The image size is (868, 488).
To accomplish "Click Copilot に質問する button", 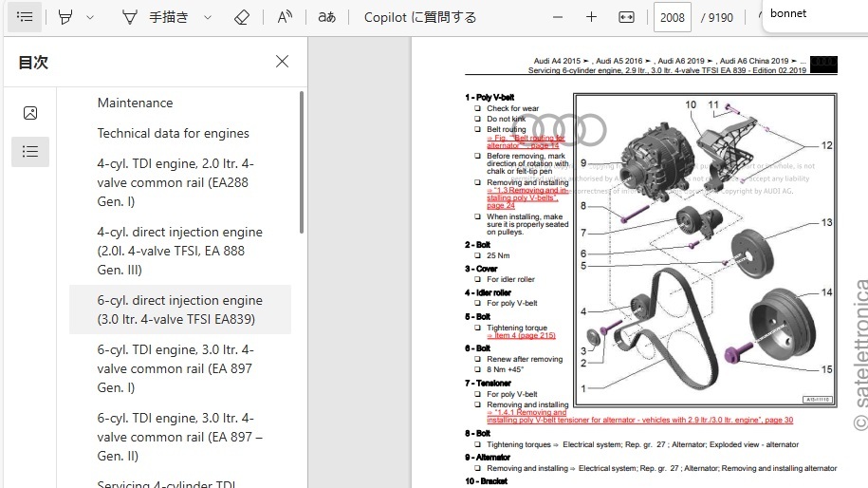I will pyautogui.click(x=420, y=17).
